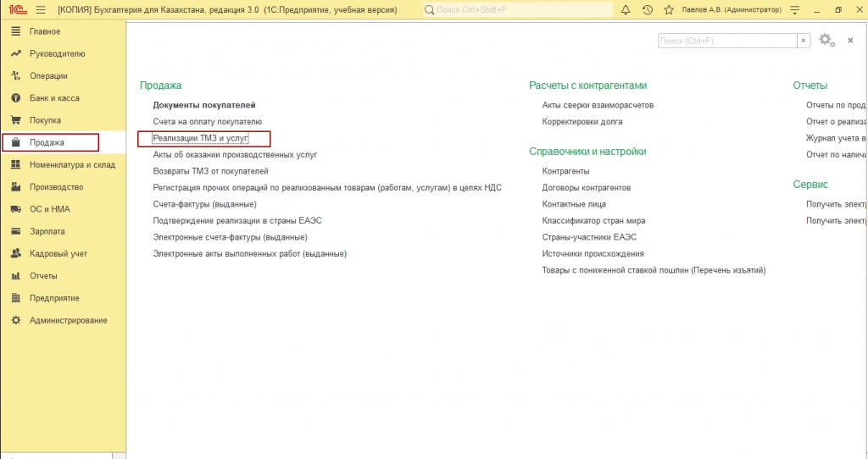868x459 pixels.
Task: Open Журнал учета report link
Action: click(837, 138)
